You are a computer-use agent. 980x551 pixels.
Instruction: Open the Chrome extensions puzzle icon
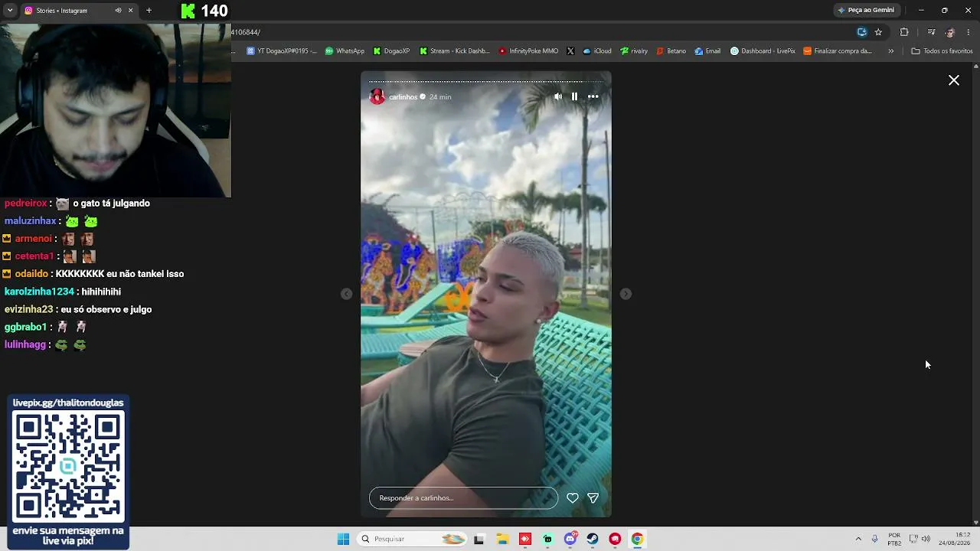(x=904, y=32)
